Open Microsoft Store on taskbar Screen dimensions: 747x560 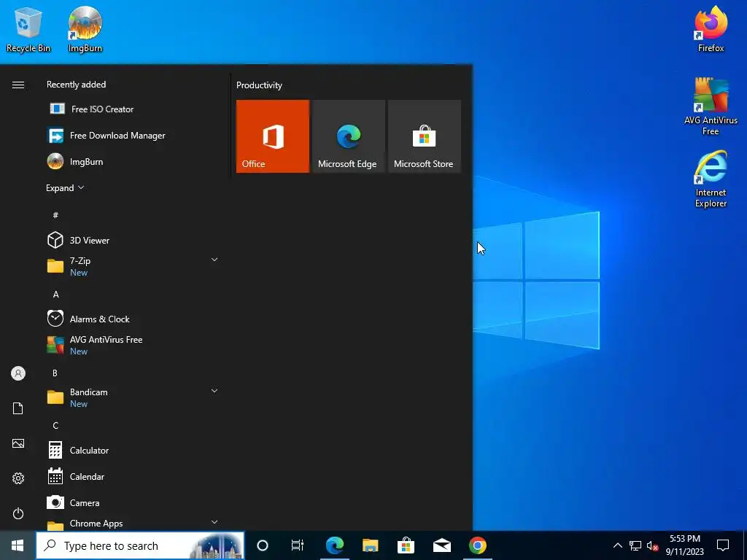click(x=406, y=545)
